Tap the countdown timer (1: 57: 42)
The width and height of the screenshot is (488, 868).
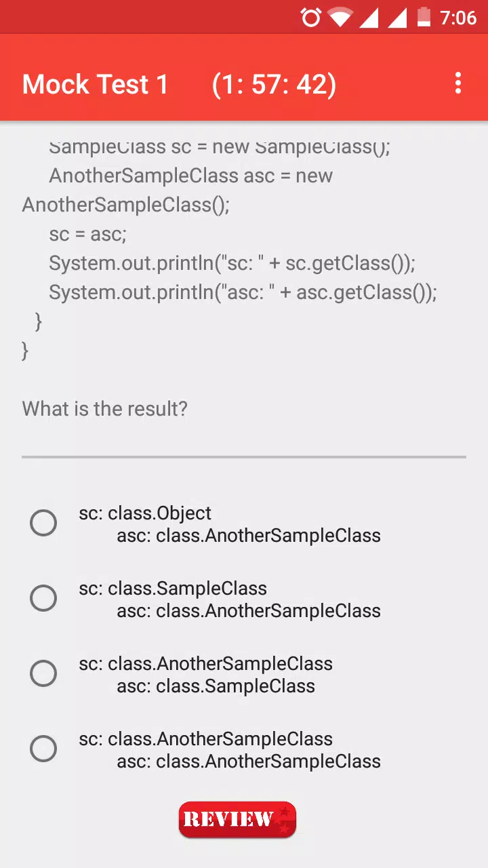coord(274,85)
